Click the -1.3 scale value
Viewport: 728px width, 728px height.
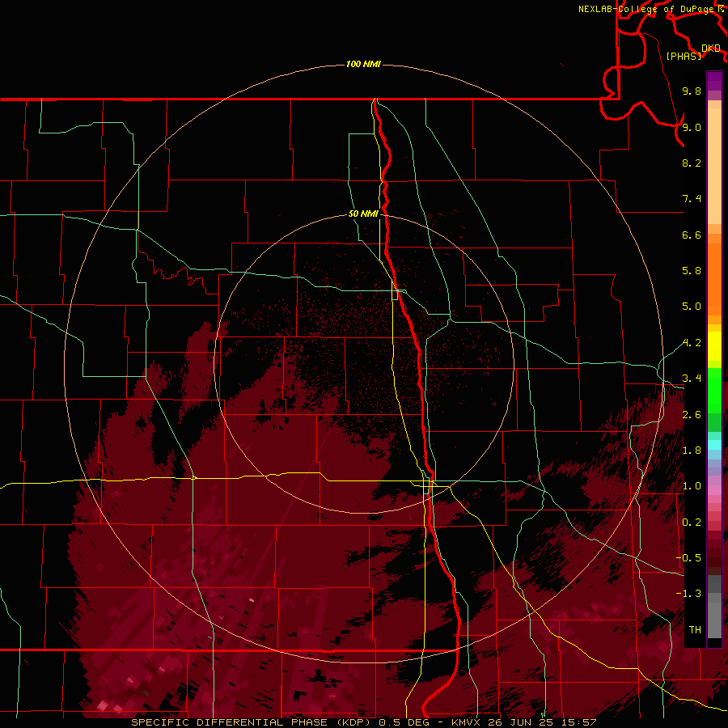pos(688,594)
